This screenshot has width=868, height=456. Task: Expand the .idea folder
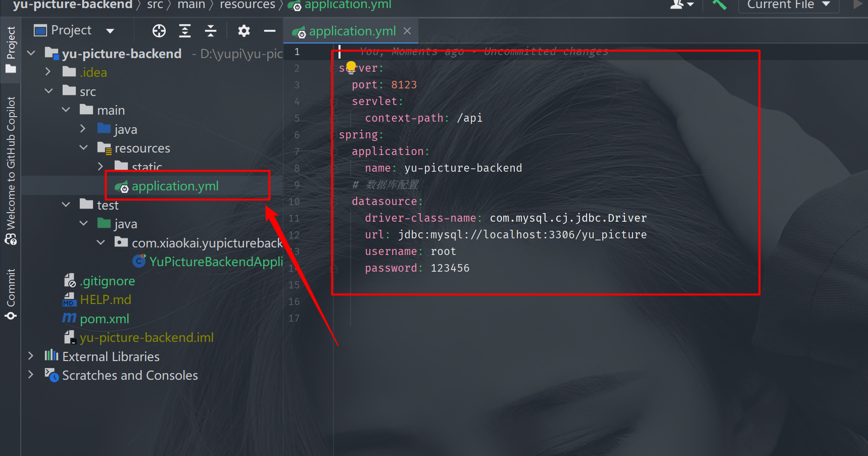[x=48, y=72]
